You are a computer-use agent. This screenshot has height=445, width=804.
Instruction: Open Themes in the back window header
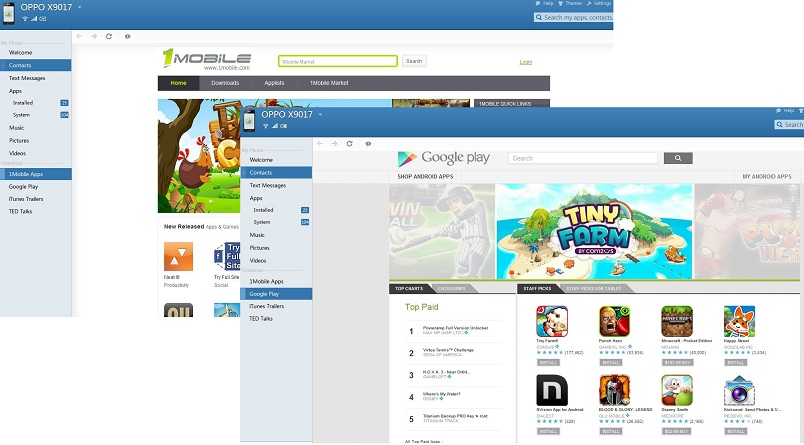[x=570, y=3]
